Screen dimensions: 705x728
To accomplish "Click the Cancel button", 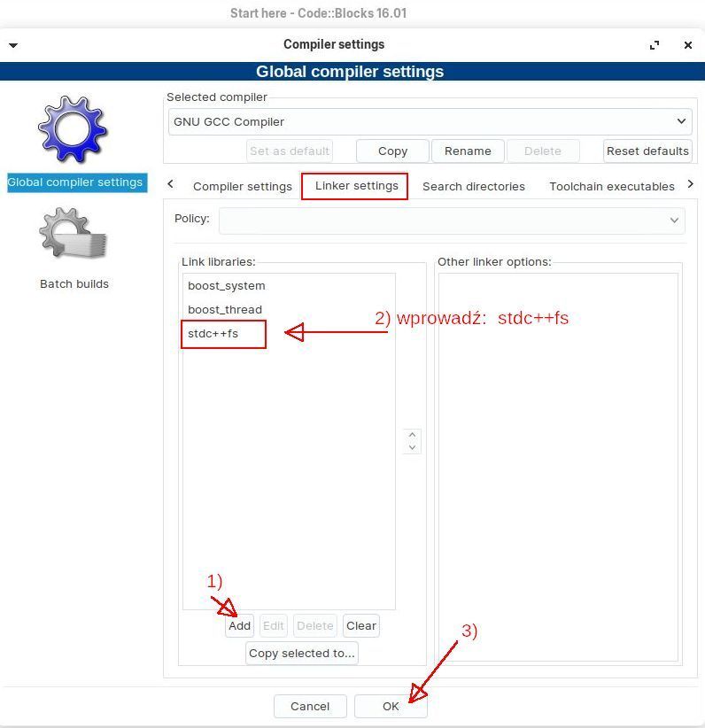I will tap(310, 706).
